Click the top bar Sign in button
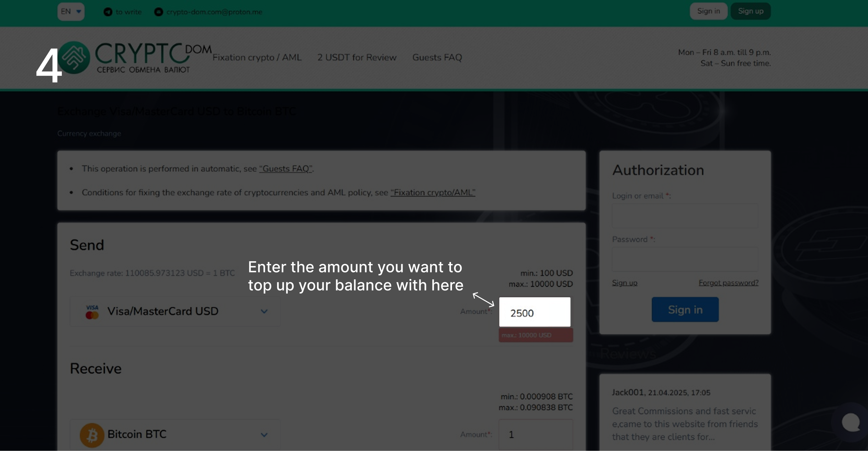 click(708, 11)
